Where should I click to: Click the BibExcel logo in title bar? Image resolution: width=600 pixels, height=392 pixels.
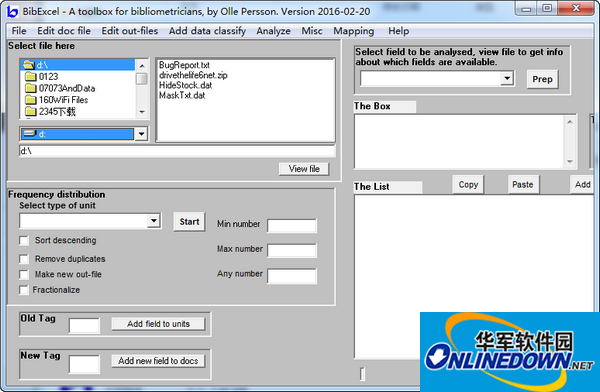point(12,11)
